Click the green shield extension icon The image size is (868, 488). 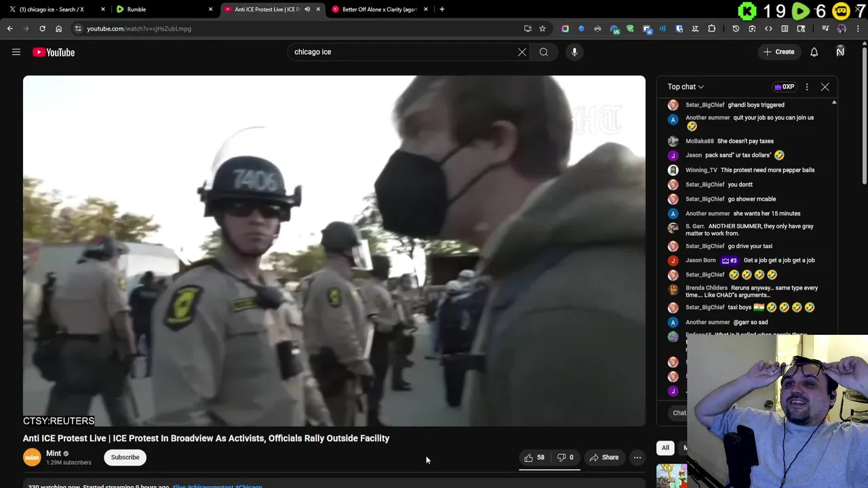coord(630,28)
